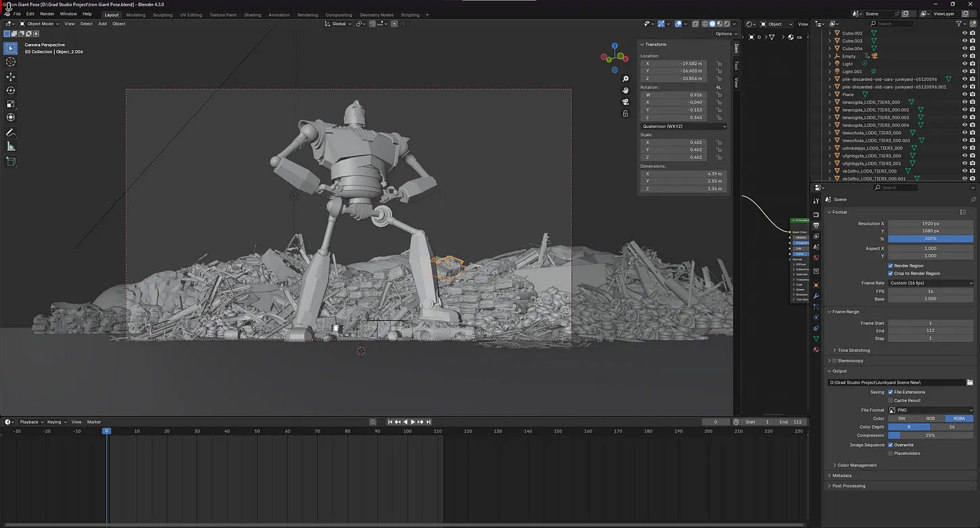Screen dimensions: 980x528
Task: Browse output folder icon
Action: coord(969,382)
